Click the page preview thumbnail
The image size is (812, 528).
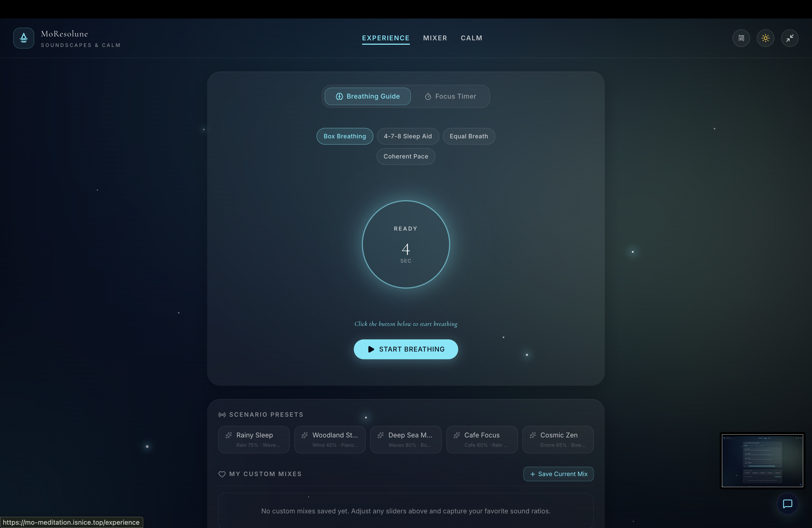click(x=762, y=460)
